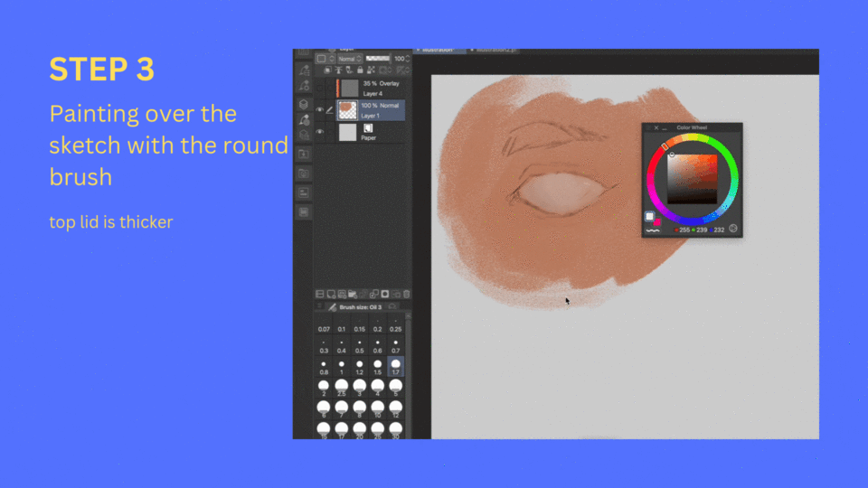Viewport: 868px width, 488px height.
Task: Pick a color in the saturation square
Action: point(692,179)
